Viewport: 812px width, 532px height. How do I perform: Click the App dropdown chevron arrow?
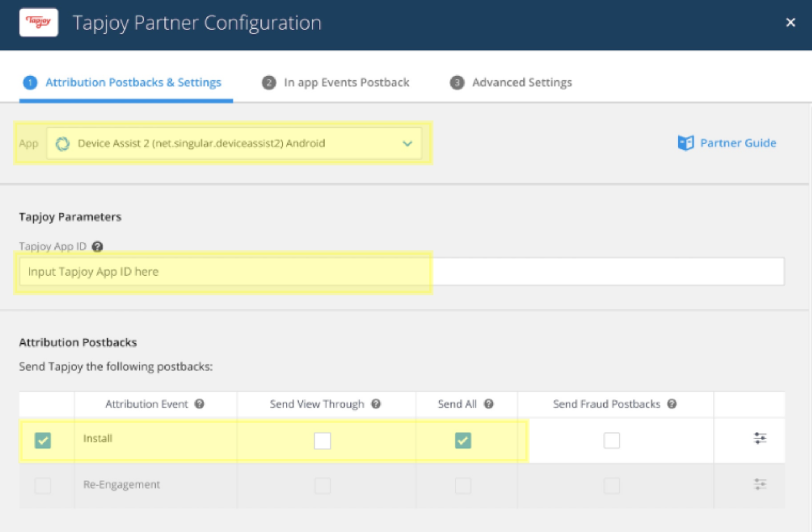[x=407, y=144]
